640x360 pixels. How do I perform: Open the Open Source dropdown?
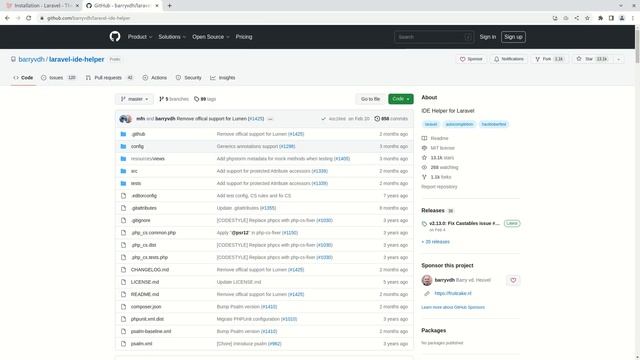pos(211,37)
